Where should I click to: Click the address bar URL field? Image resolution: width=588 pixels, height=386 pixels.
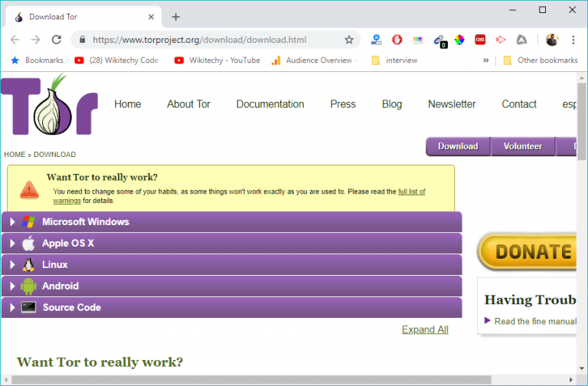click(207, 40)
